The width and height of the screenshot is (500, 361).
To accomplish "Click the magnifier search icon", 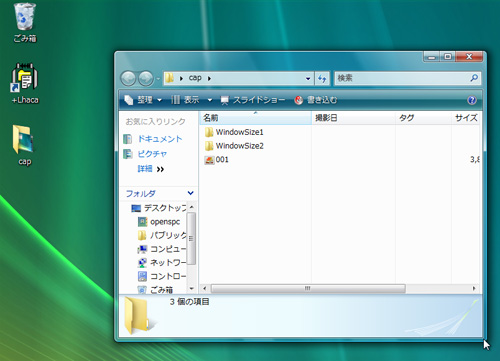I will click(x=474, y=78).
